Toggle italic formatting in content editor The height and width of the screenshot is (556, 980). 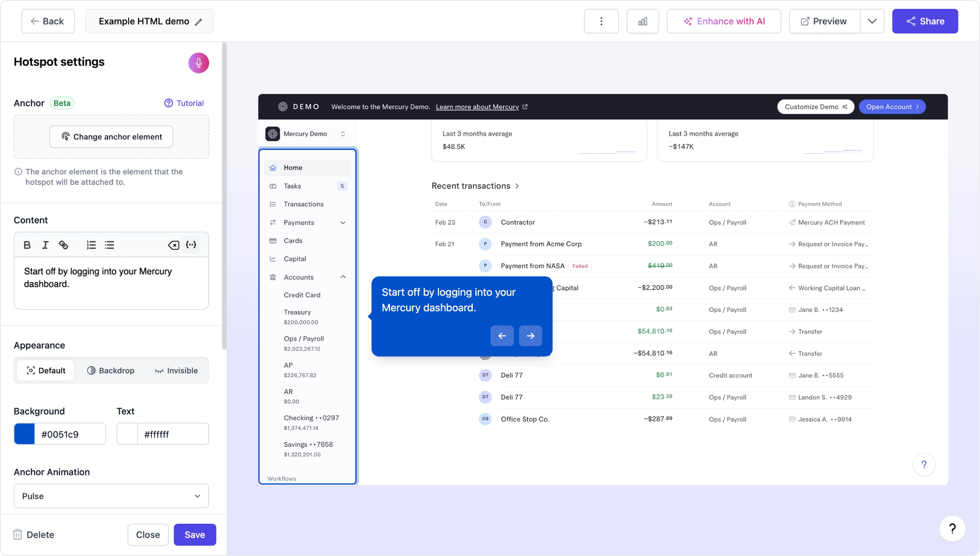click(x=45, y=245)
